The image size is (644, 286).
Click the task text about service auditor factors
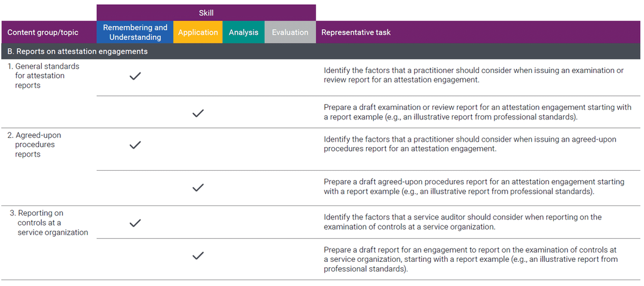coord(463,222)
